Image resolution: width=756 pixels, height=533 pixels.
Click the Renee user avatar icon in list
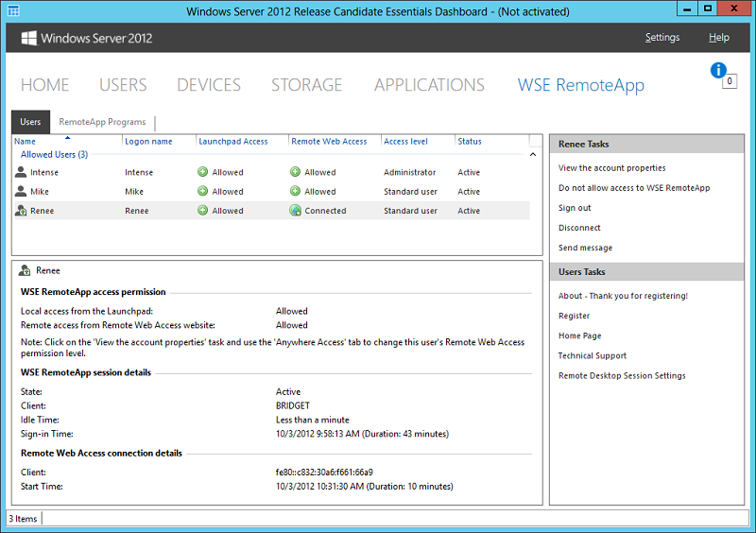(21, 211)
